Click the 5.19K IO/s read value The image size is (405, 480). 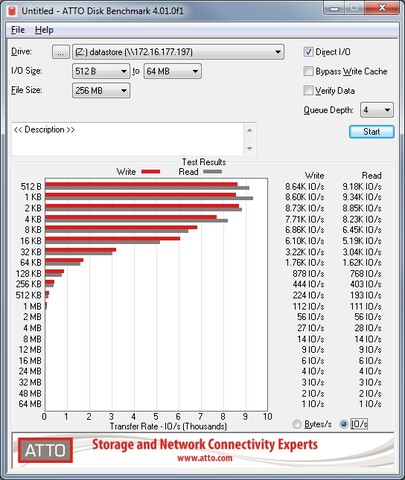click(x=362, y=241)
